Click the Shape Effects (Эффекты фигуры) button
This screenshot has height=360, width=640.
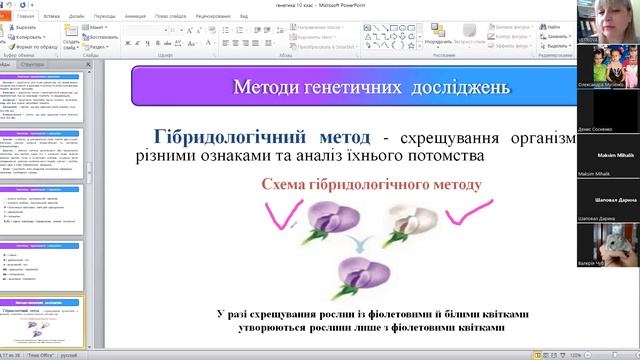point(509,46)
